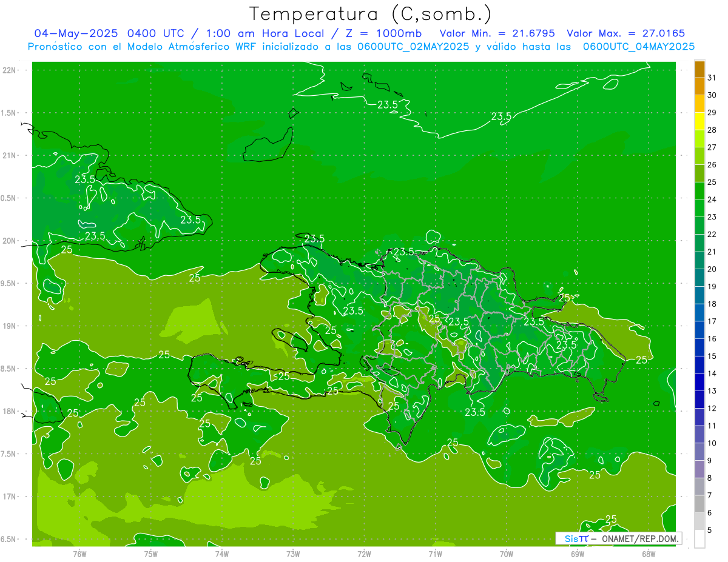Click the 70W longitude axis label
This screenshot has width=728, height=562.
pos(506,554)
